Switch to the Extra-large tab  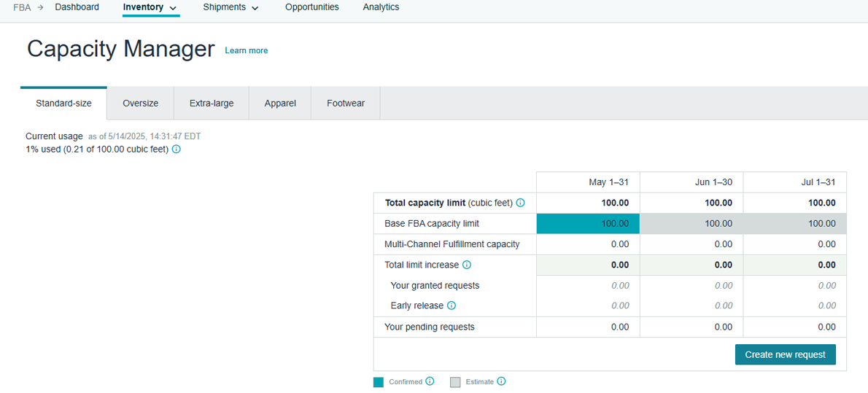(x=212, y=104)
